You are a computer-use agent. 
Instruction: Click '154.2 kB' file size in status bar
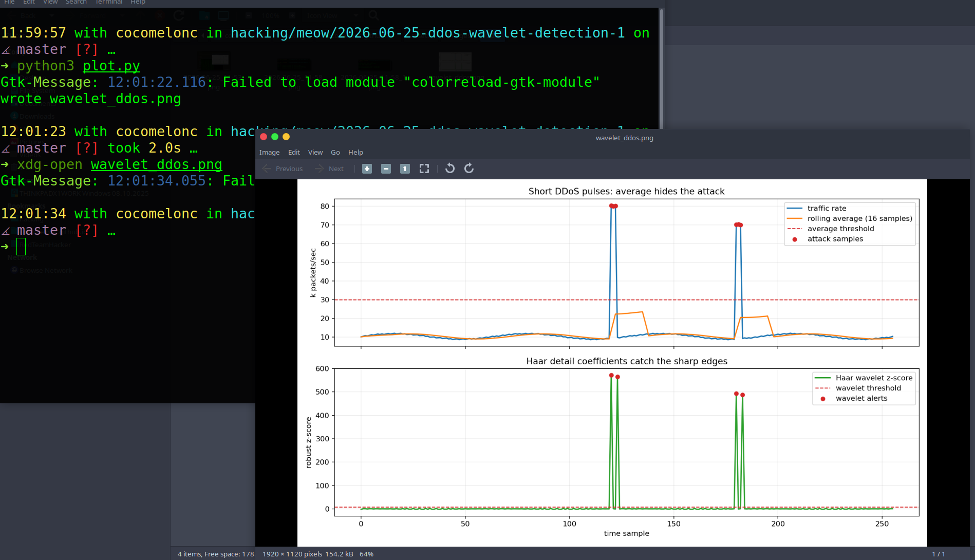(339, 554)
